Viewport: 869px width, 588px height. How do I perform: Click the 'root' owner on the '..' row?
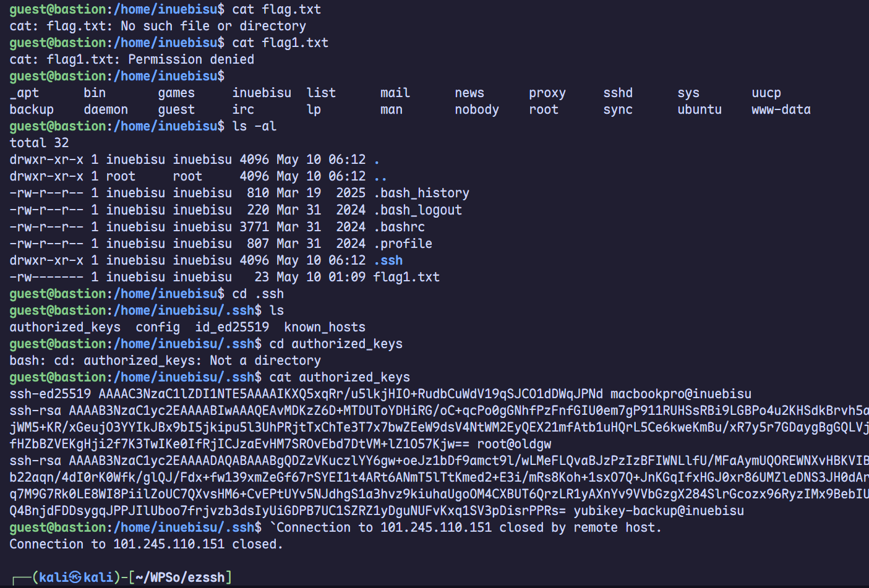point(121,176)
